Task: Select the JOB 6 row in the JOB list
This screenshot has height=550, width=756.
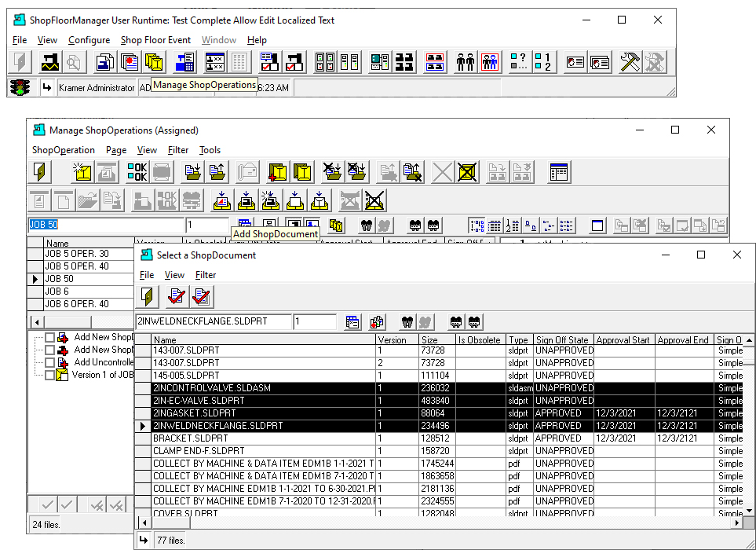Action: pyautogui.click(x=81, y=291)
